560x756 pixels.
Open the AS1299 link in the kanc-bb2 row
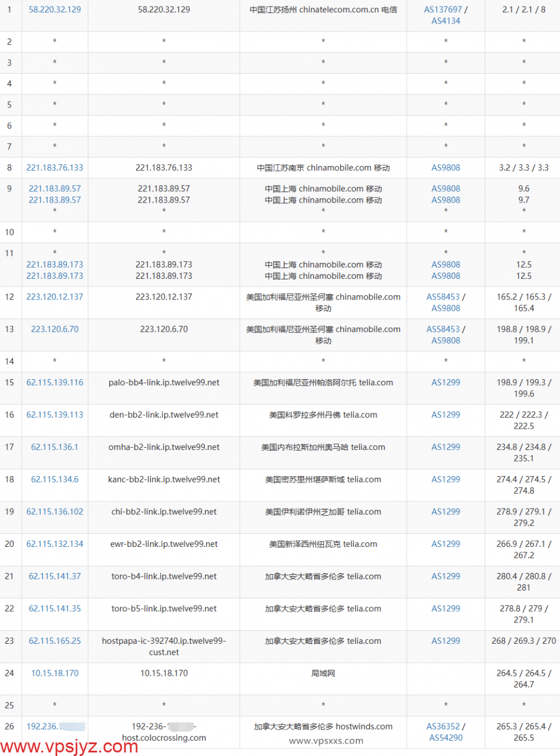(x=445, y=480)
